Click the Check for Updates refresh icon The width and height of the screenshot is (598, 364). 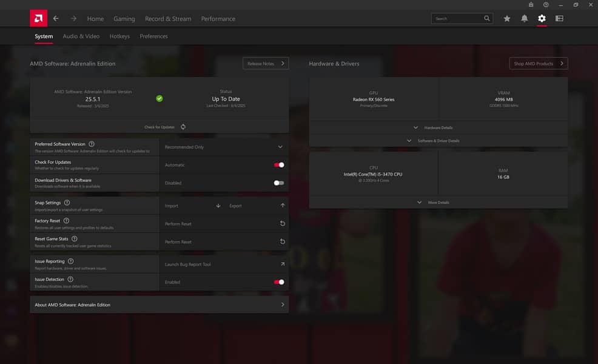[183, 127]
